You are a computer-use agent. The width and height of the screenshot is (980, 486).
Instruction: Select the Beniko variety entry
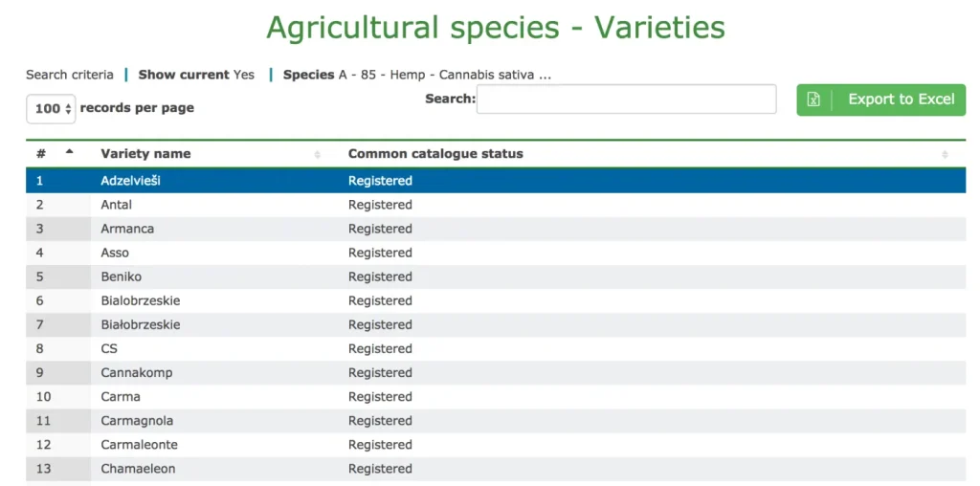[x=122, y=276]
